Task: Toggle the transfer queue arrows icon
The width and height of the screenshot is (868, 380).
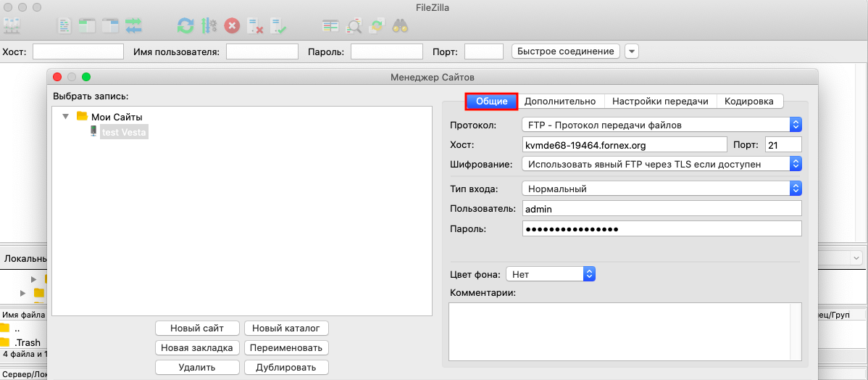Action: 133,25
